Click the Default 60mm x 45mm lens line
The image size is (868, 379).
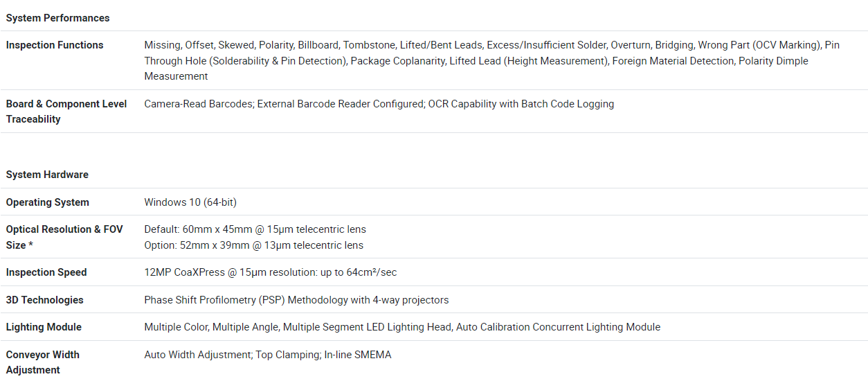tap(255, 229)
